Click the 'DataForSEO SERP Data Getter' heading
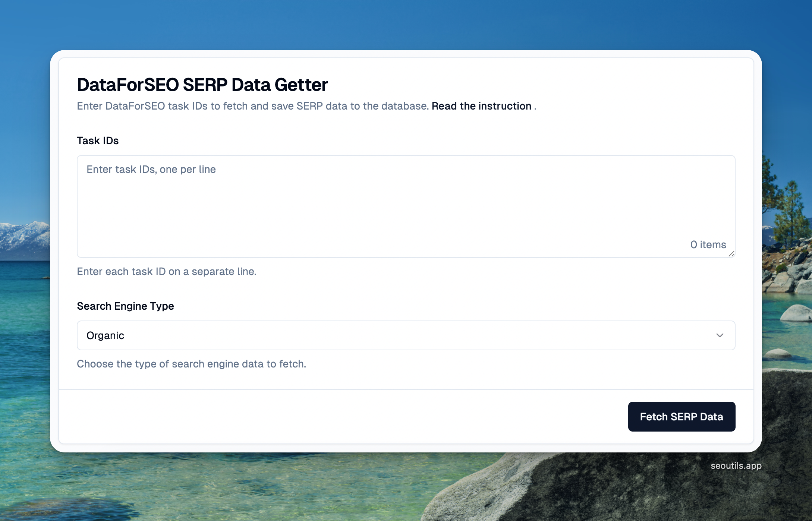 (x=202, y=85)
